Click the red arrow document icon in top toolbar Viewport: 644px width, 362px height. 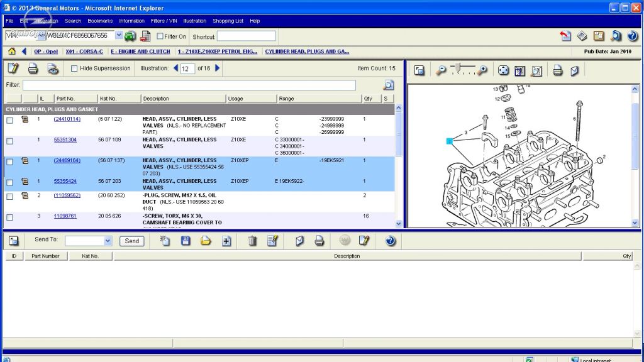(565, 36)
